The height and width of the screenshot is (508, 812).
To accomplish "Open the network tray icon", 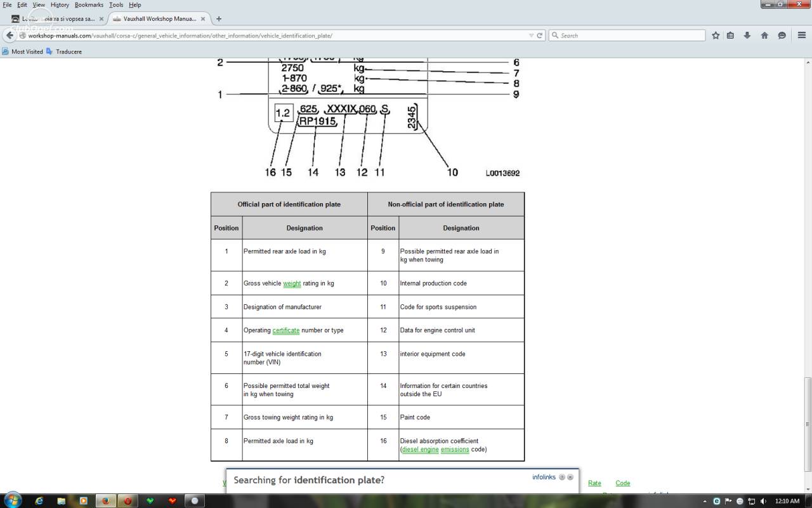I will (x=752, y=501).
